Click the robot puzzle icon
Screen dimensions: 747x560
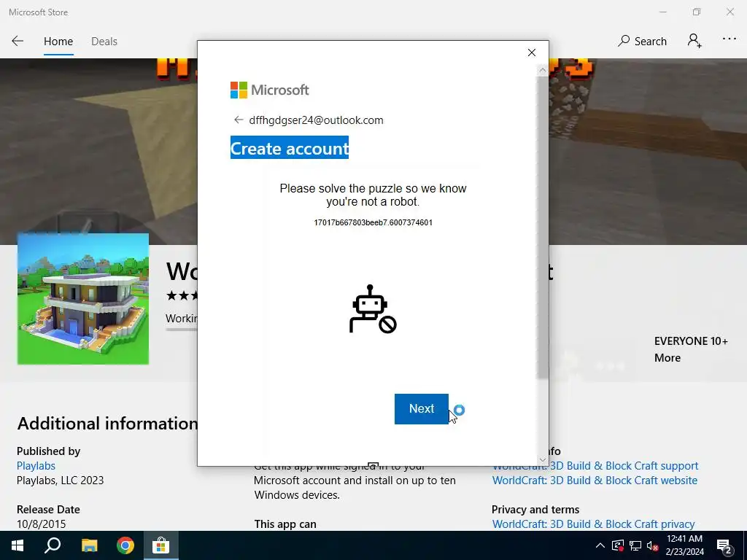(x=373, y=309)
